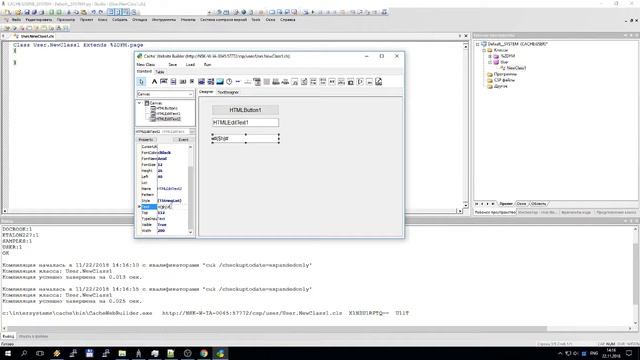The height and width of the screenshot is (360, 640).
Task: Select the Другие folder
Action: coord(500,86)
